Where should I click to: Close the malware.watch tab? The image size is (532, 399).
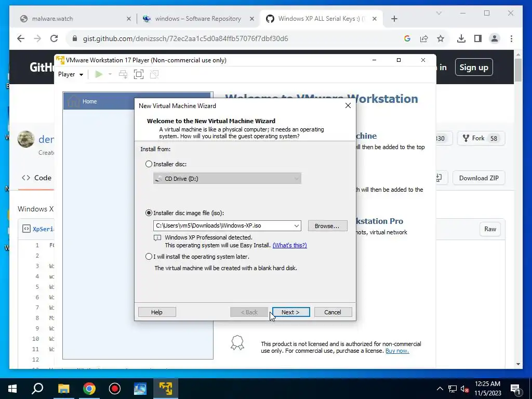(129, 19)
